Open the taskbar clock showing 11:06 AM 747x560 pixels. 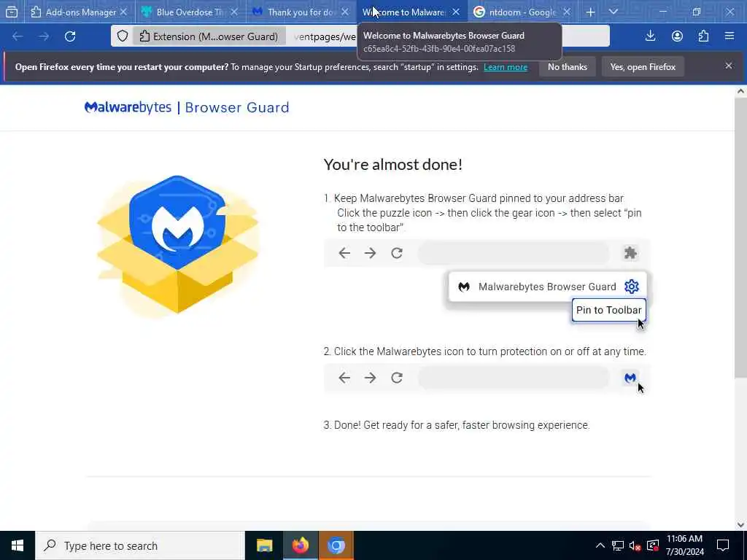(x=684, y=545)
